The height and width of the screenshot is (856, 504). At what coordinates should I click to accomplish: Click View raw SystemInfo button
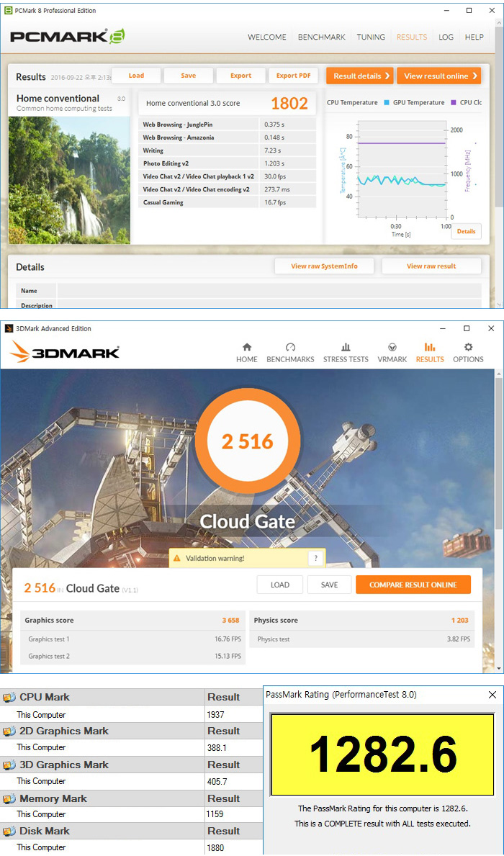(324, 266)
